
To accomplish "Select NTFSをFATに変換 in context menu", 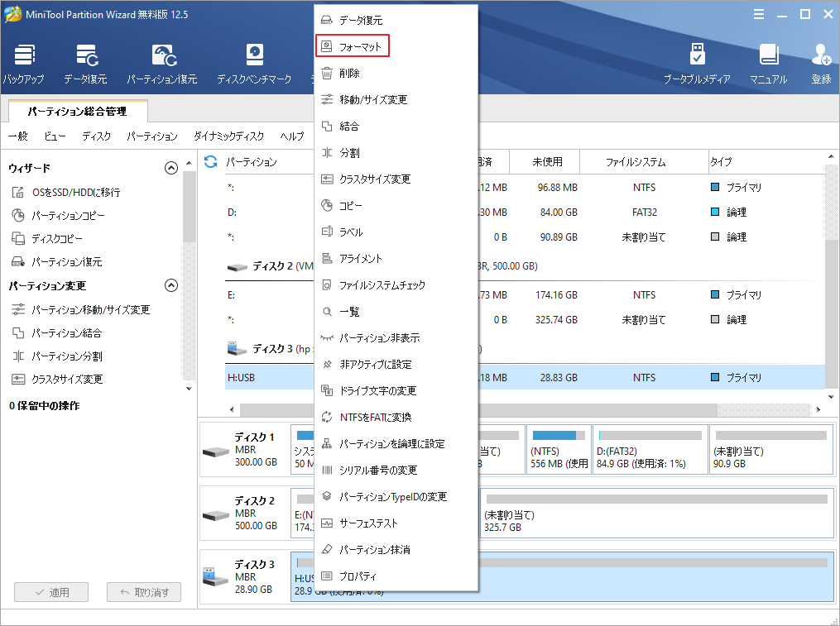I will pyautogui.click(x=396, y=417).
